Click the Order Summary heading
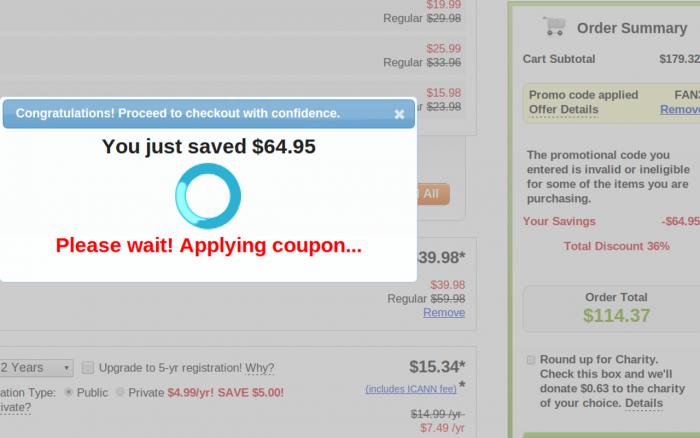The width and height of the screenshot is (700, 438). tap(632, 28)
